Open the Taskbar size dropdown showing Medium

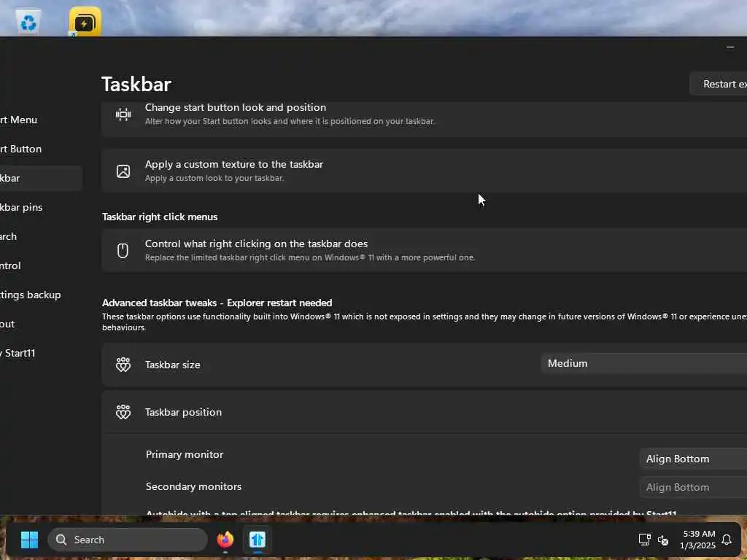(644, 363)
